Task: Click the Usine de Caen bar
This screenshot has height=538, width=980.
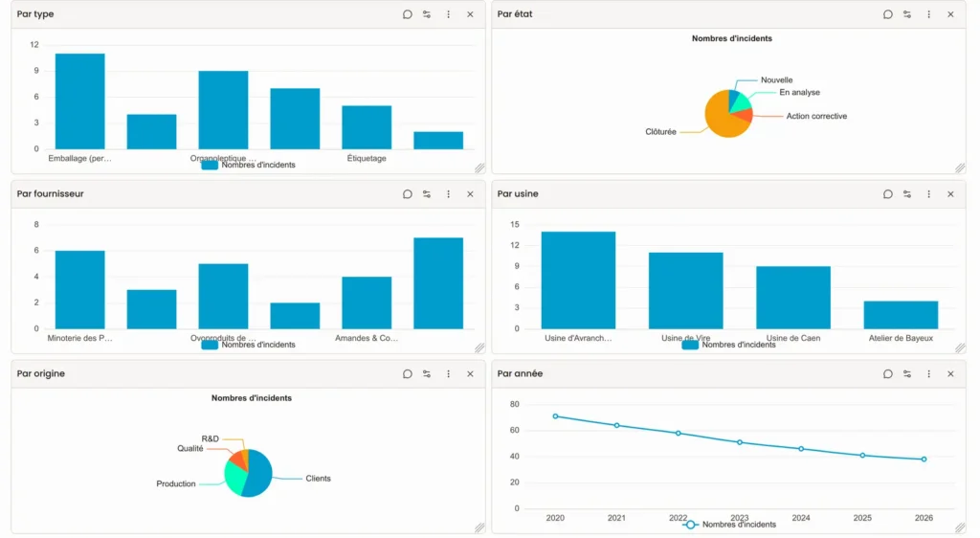Action: point(793,298)
